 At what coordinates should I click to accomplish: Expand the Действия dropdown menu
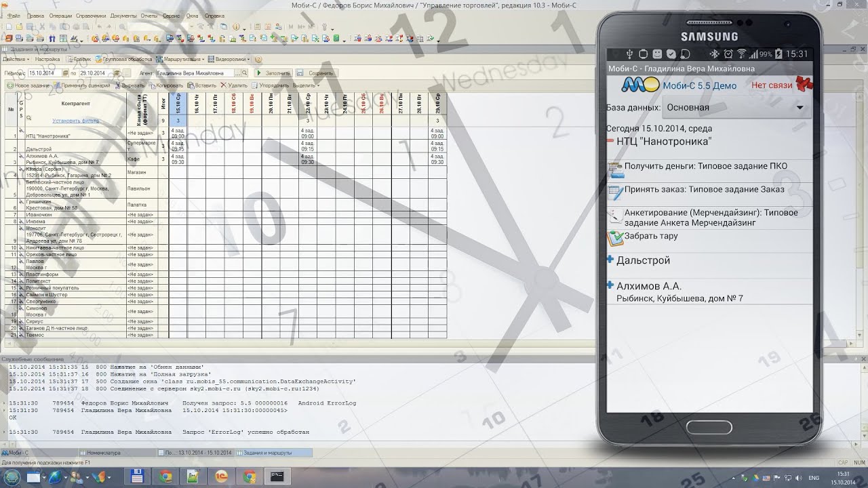[x=15, y=60]
